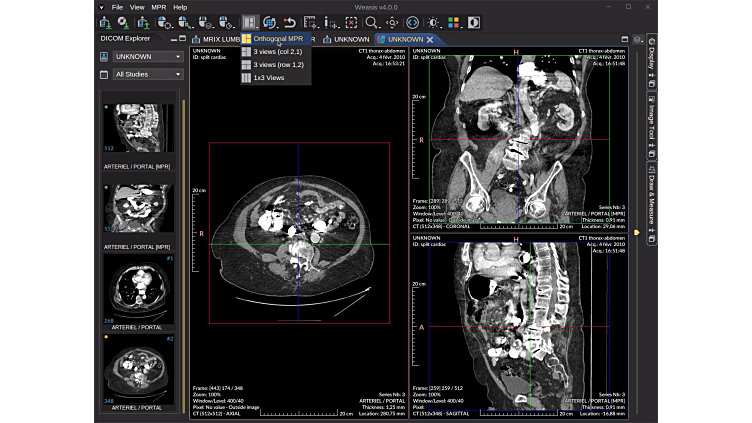The image size is (752, 423).
Task: Click the layout grid button in toolbar
Action: coord(249,23)
